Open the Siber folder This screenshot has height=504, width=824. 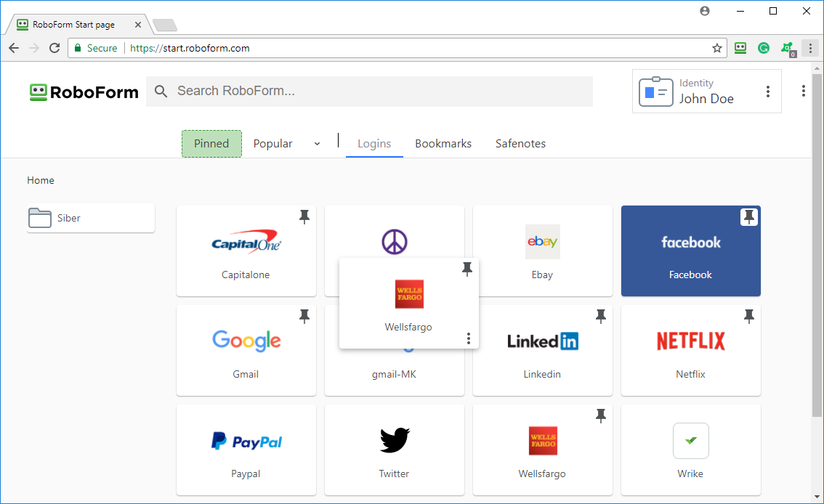[91, 218]
